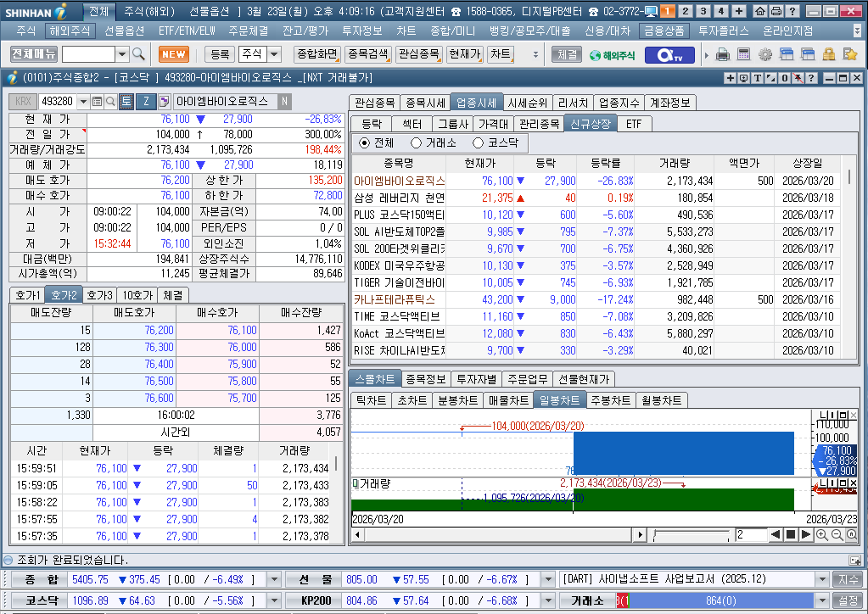The height and width of the screenshot is (614, 868).
Task: Open the 해외주식 menu
Action: pyautogui.click(x=70, y=31)
